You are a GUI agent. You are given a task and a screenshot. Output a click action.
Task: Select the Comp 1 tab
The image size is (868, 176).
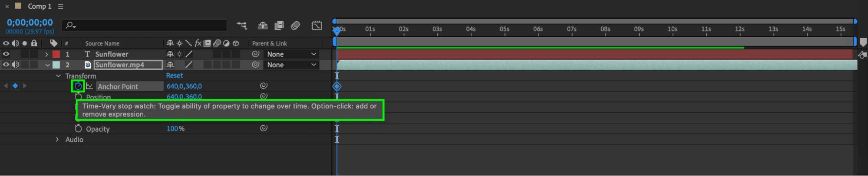pyautogui.click(x=40, y=7)
